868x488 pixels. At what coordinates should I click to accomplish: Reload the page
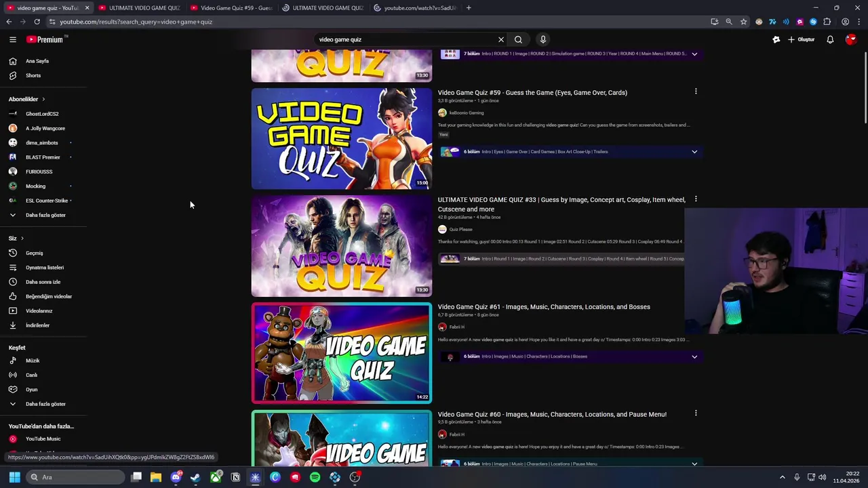[x=37, y=22]
